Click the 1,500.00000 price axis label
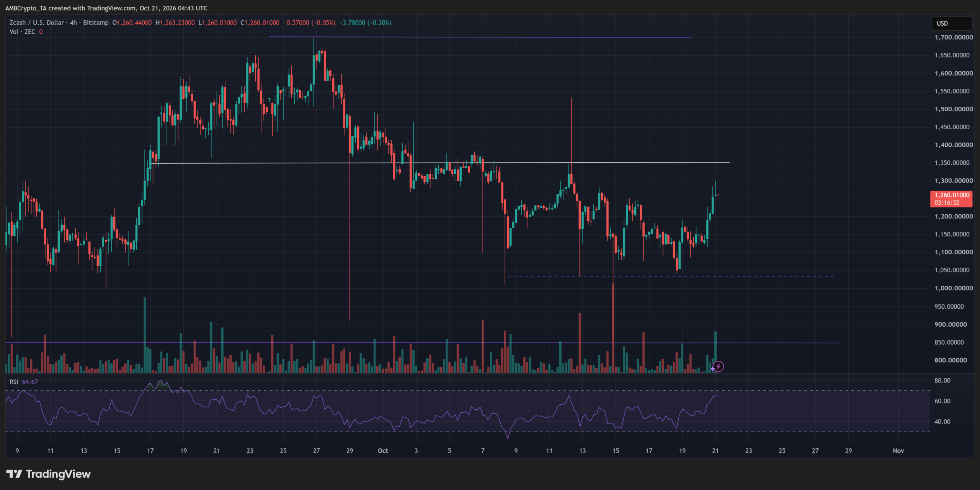 point(954,109)
